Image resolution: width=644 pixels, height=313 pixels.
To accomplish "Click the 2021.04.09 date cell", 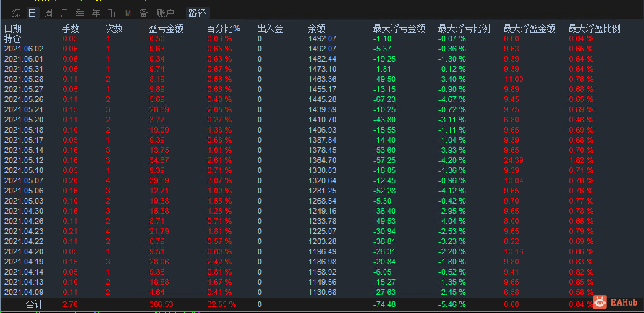I will coord(23,293).
